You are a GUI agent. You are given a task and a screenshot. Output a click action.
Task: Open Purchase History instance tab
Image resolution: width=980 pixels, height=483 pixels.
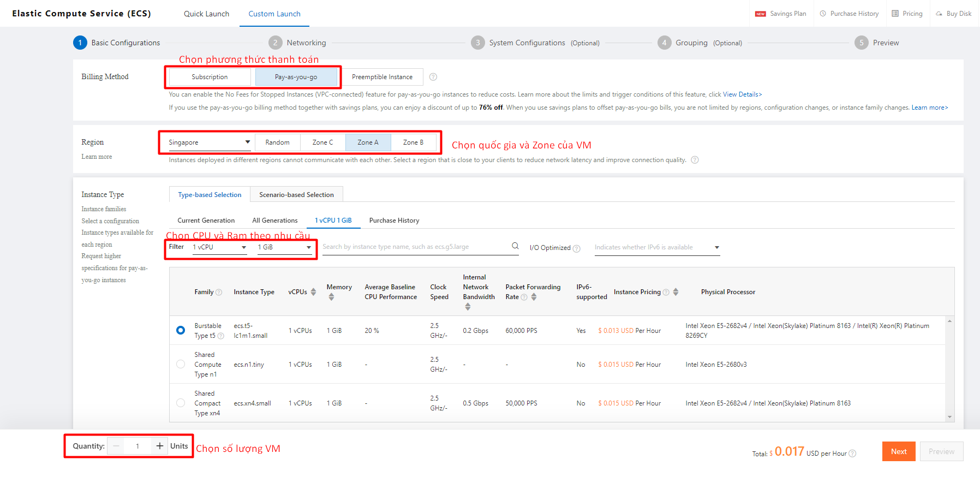pyautogui.click(x=394, y=220)
